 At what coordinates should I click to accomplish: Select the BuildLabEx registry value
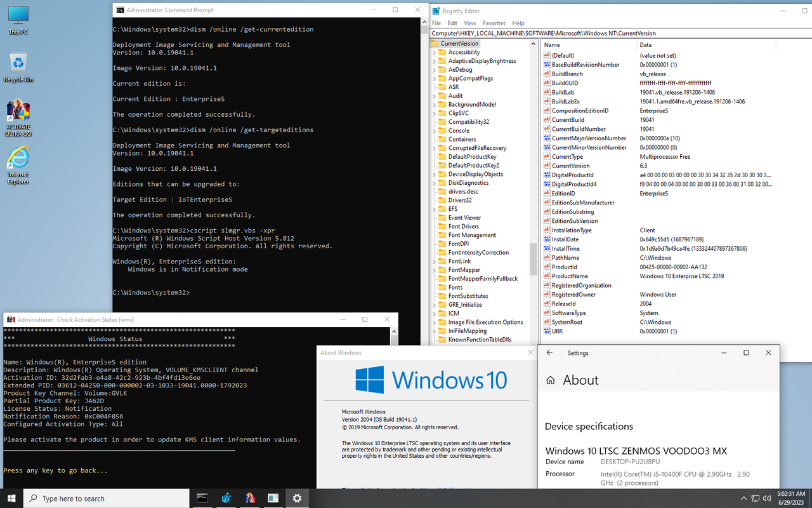pyautogui.click(x=566, y=102)
